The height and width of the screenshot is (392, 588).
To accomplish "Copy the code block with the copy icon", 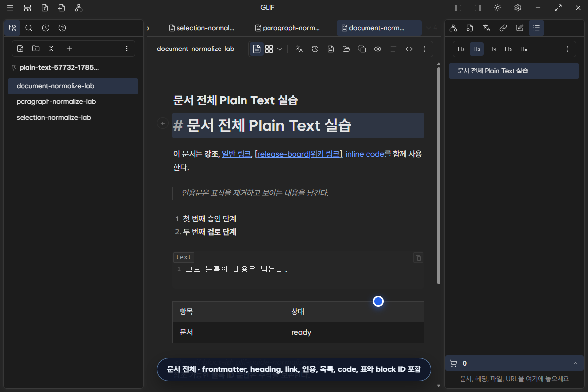I will (x=418, y=258).
